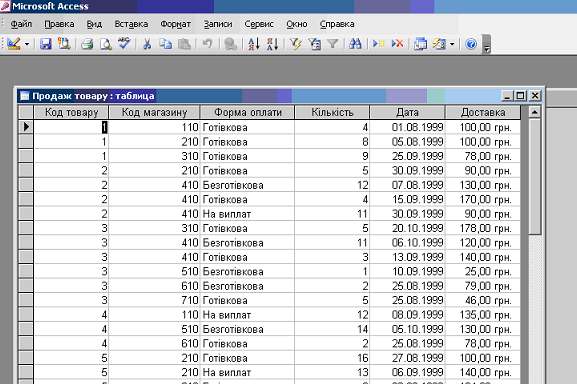This screenshot has width=577, height=384.
Task: Select the row selector for date 01.08.1999
Action: (26, 127)
